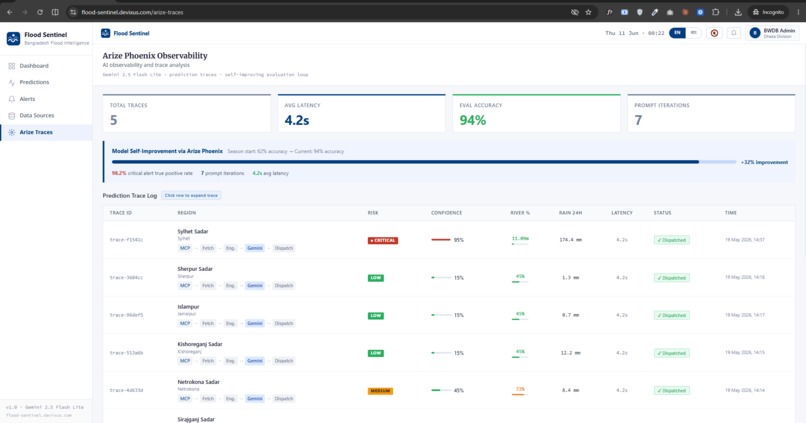This screenshot has width=806, height=423.
Task: Open notifications bell in header
Action: [734, 33]
